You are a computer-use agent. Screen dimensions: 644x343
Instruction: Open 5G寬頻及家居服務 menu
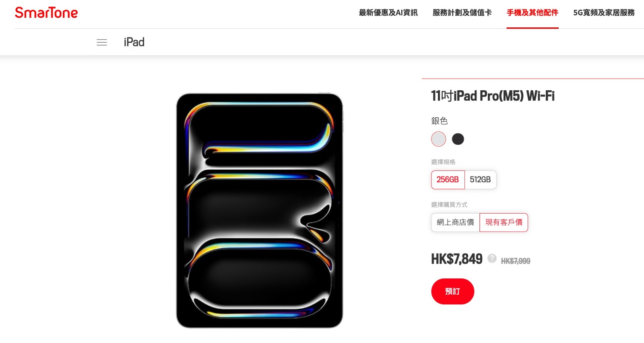[604, 13]
